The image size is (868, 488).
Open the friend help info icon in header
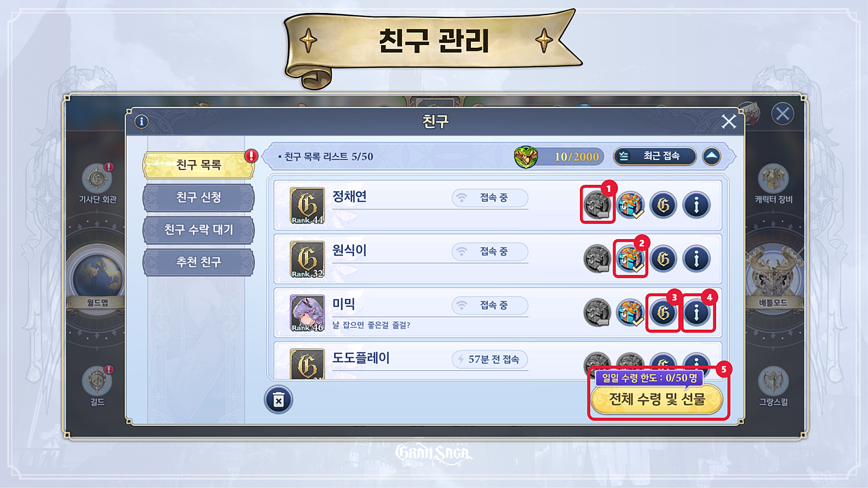pyautogui.click(x=142, y=121)
